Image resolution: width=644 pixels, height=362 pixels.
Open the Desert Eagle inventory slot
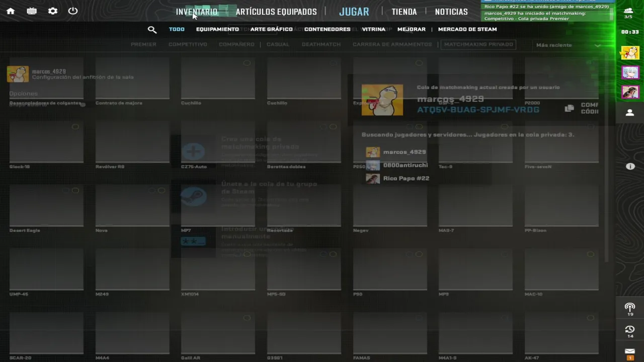(46, 209)
